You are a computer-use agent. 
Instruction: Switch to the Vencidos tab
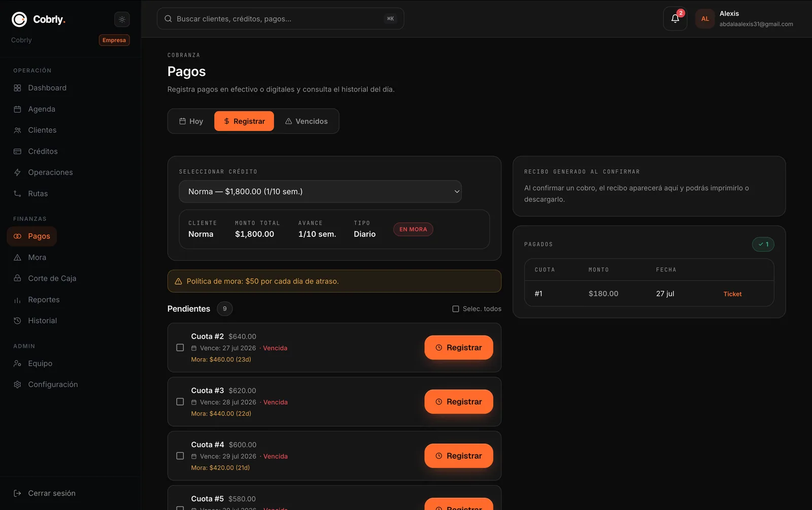coord(307,121)
